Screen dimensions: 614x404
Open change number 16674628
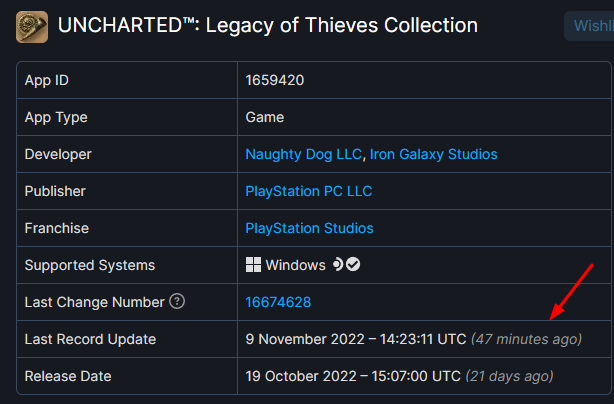[278, 302]
